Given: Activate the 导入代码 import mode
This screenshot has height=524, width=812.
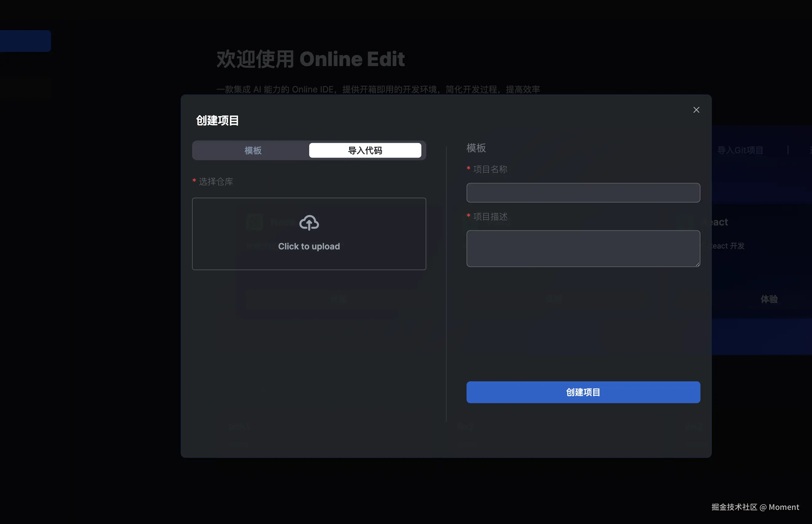Looking at the screenshot, I should pos(365,150).
